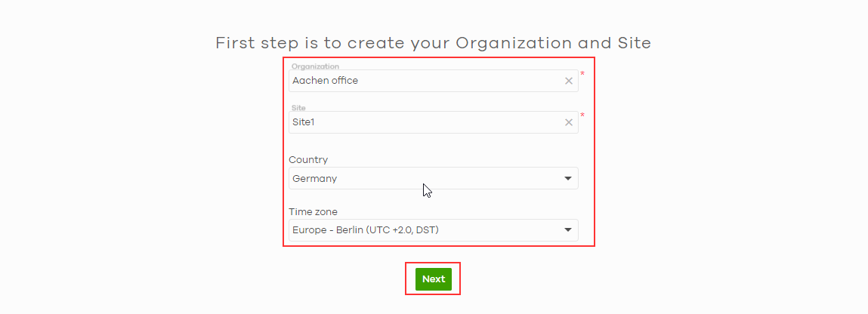This screenshot has width=868, height=314.
Task: Click the 'Site1' text in the field
Action: click(305, 122)
